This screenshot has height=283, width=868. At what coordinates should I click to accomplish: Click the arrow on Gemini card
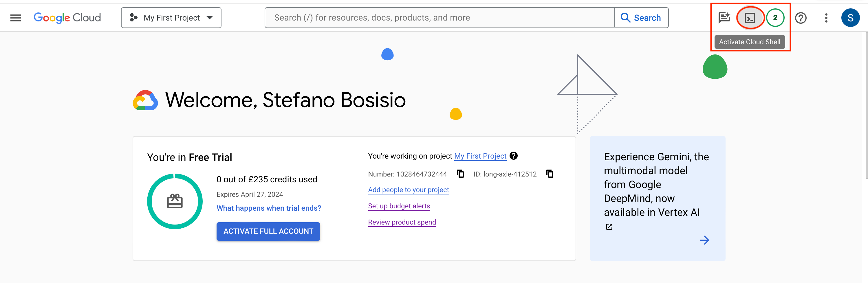pos(704,240)
